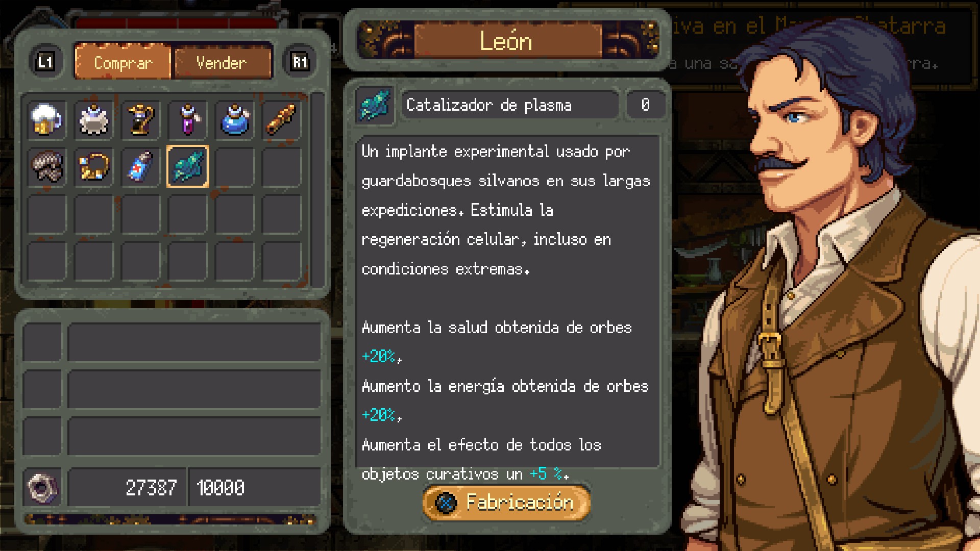Select the golden necklace amulet item
This screenshot has width=980, height=551.
tap(93, 167)
